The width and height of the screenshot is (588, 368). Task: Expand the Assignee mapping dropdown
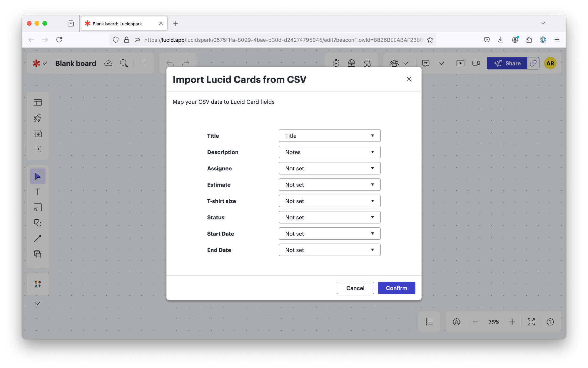tap(330, 168)
